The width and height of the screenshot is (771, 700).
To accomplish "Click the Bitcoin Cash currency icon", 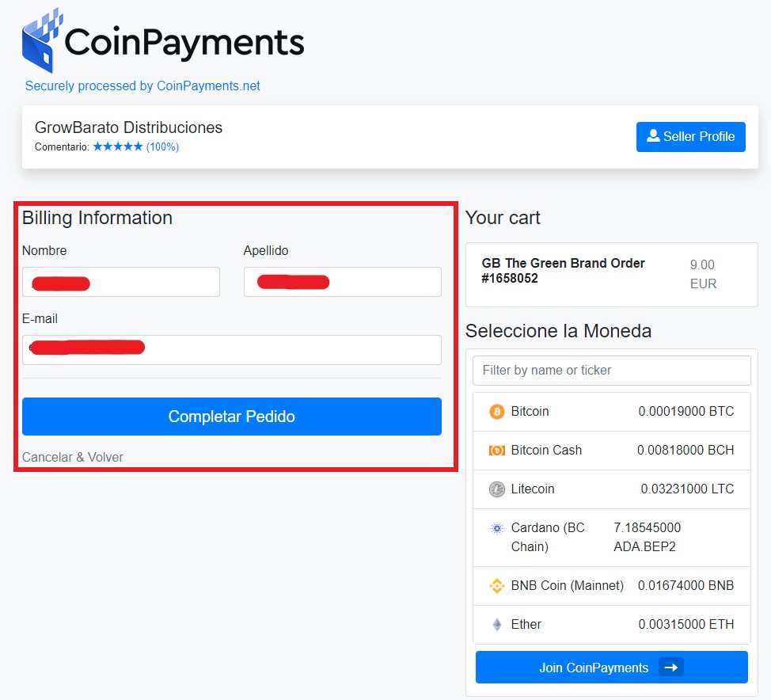I will click(498, 450).
